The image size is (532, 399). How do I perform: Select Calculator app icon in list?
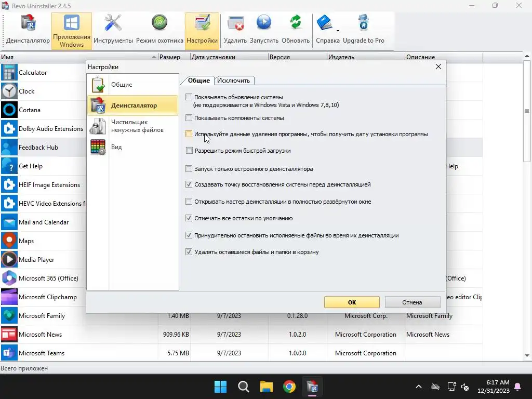point(9,73)
